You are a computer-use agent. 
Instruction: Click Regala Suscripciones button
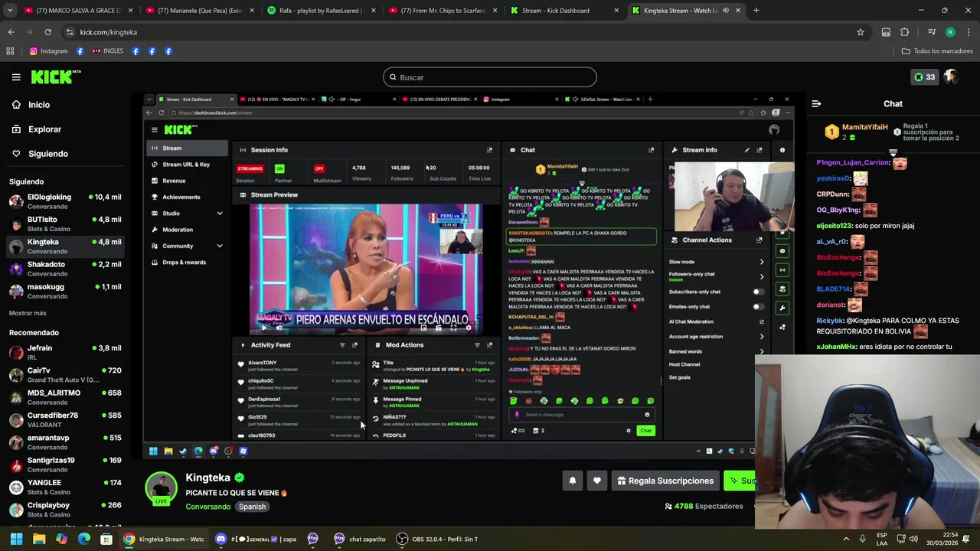665,481
